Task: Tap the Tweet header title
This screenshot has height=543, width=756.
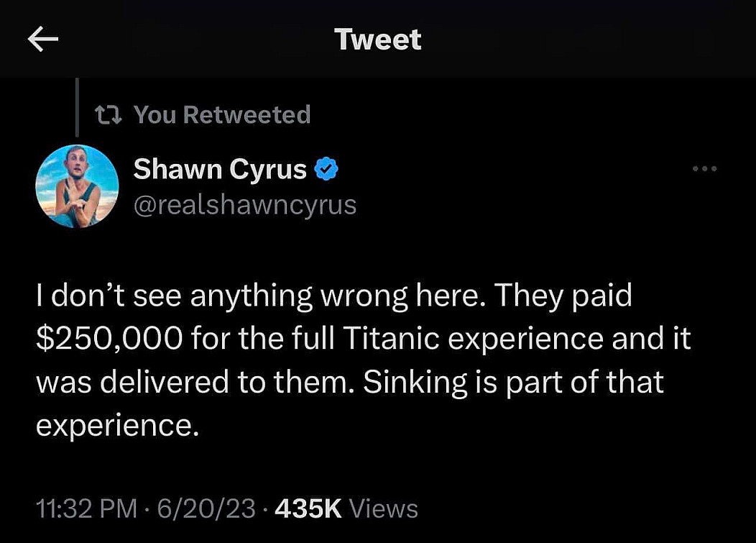Action: (x=378, y=40)
